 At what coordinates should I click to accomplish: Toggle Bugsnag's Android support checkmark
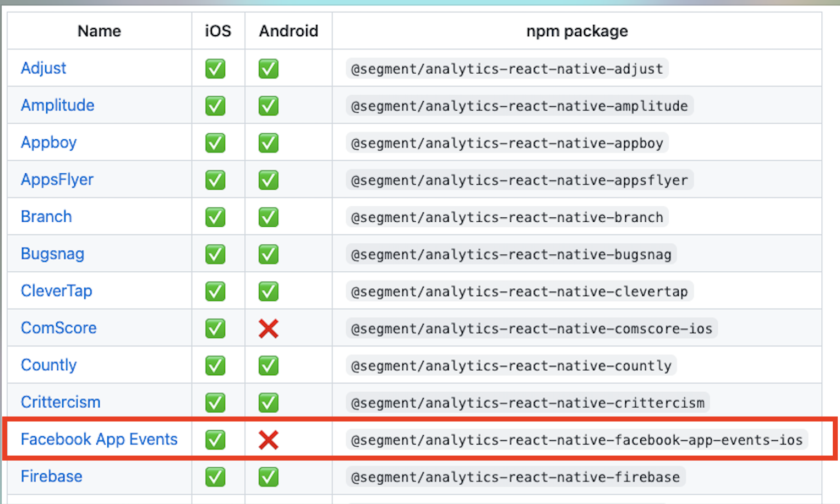click(x=268, y=254)
